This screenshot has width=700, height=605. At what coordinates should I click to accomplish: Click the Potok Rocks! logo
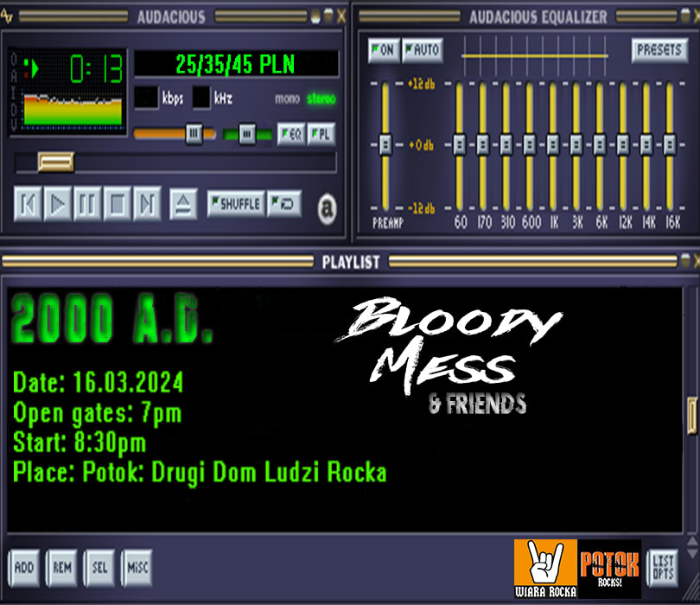click(x=609, y=569)
